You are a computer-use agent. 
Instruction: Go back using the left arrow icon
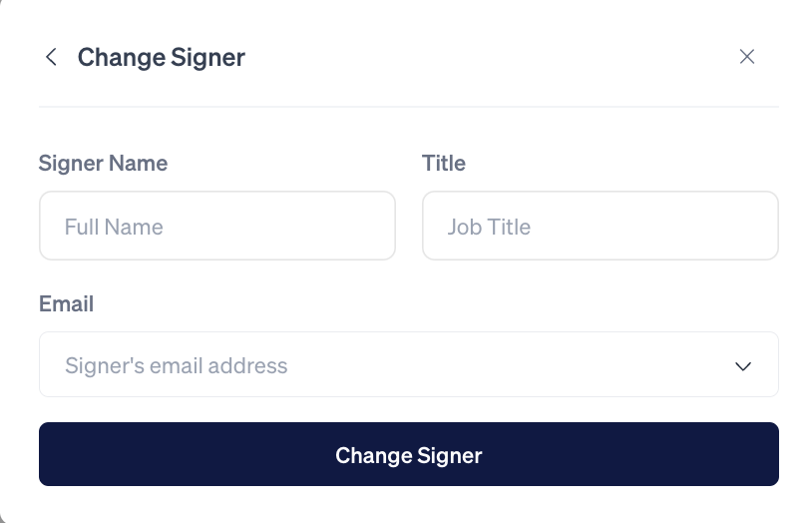(x=51, y=57)
